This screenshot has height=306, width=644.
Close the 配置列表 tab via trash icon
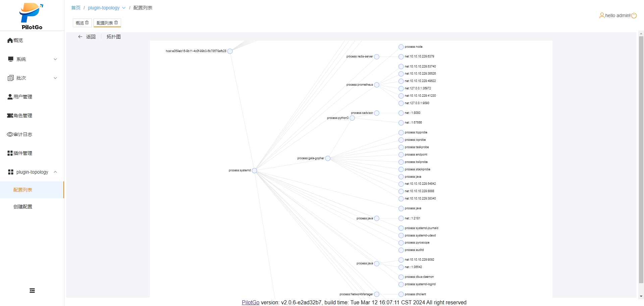coord(116,23)
